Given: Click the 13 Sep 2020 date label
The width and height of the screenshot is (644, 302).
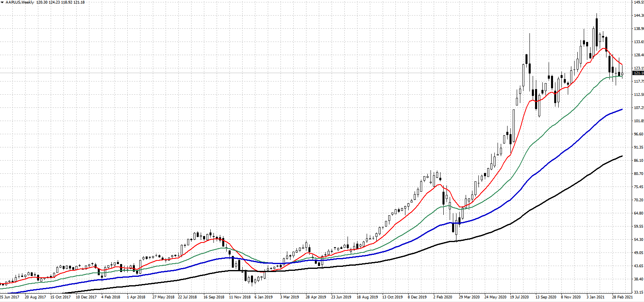Looking at the screenshot, I should pos(545,297).
